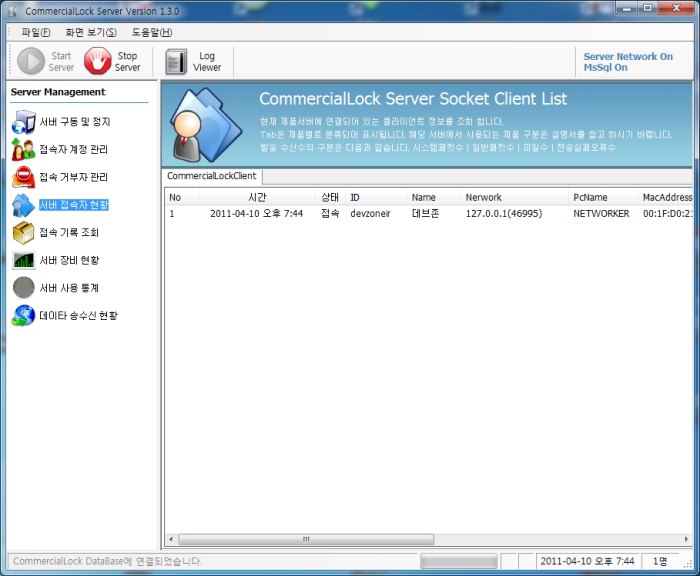Viewport: 700px width, 576px height.
Task: Open the 파일(F) menu
Action: [36, 32]
